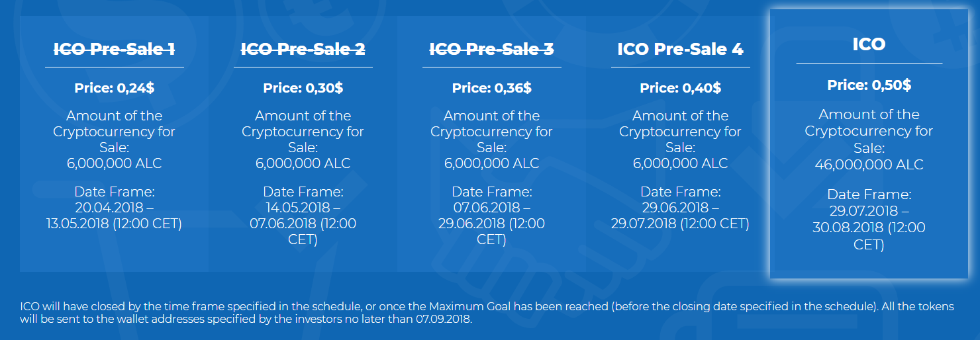This screenshot has width=980, height=340.
Task: Click the 6,000,000 ALC amount under Pre-Sale 3
Action: point(491,163)
